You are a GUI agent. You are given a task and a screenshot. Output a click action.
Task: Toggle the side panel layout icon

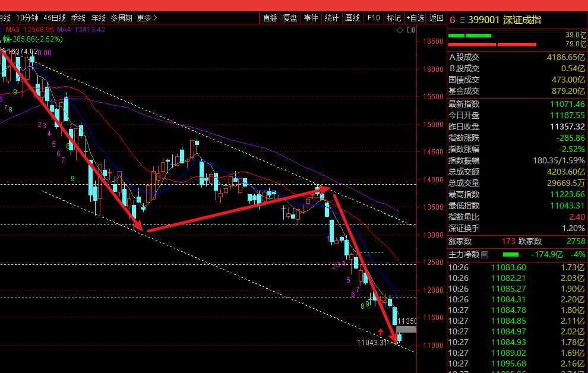[411, 30]
